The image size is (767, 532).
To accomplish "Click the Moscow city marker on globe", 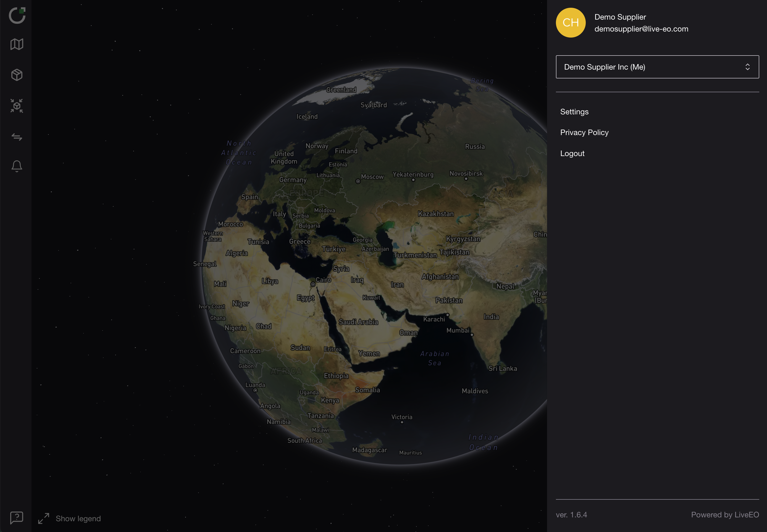I will [x=358, y=181].
